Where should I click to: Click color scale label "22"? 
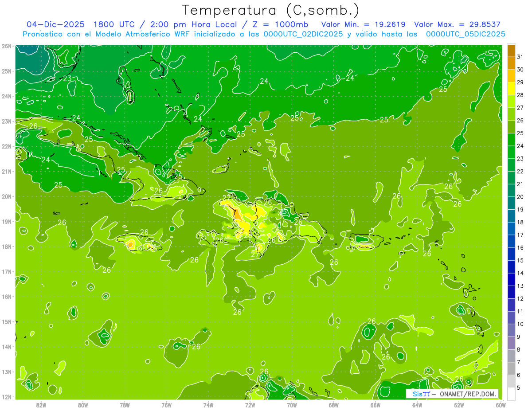[x=520, y=171]
